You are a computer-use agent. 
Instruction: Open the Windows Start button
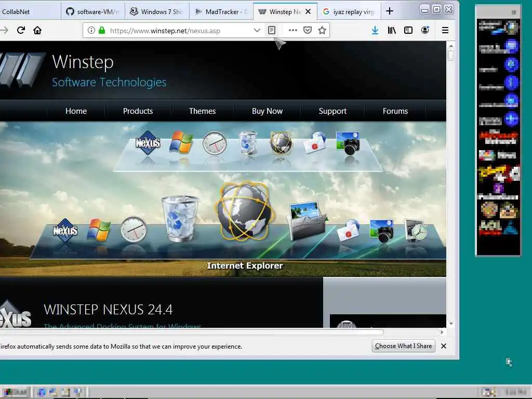(x=16, y=392)
